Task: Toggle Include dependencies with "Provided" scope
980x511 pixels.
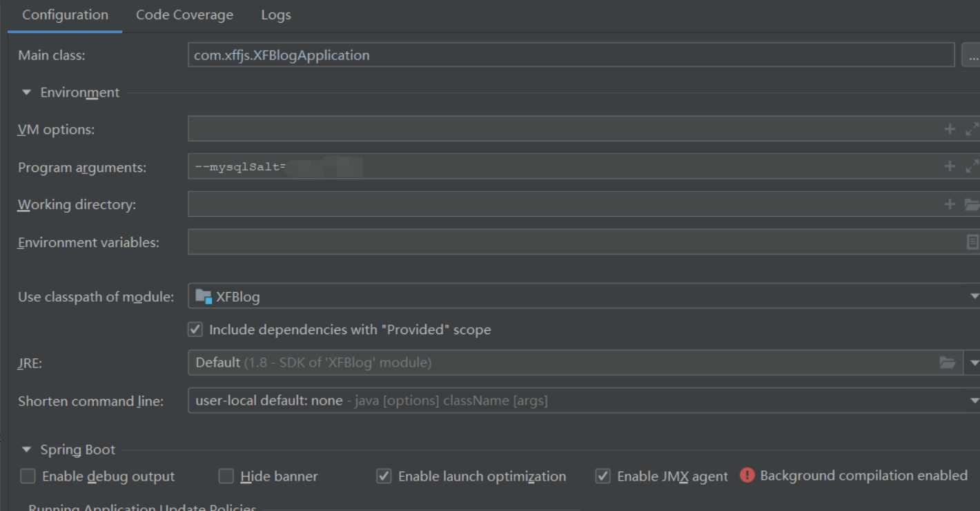Action: pos(195,329)
